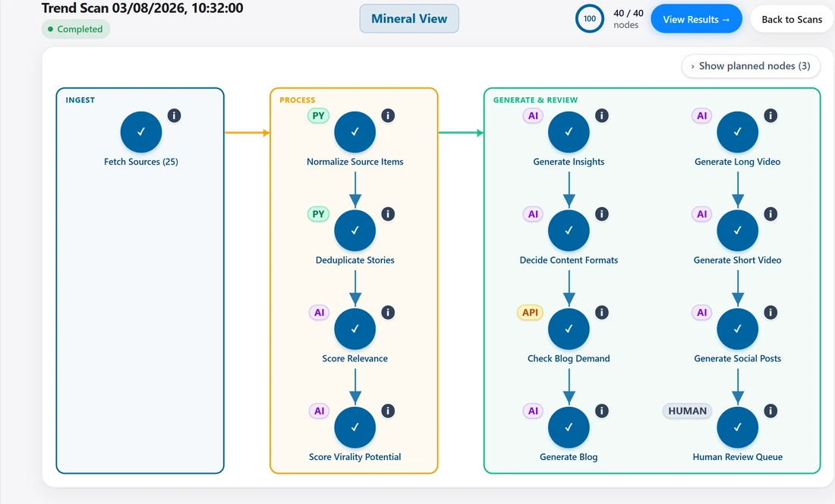The width and height of the screenshot is (835, 504).
Task: Open info for Generate Blog node
Action: point(602,411)
